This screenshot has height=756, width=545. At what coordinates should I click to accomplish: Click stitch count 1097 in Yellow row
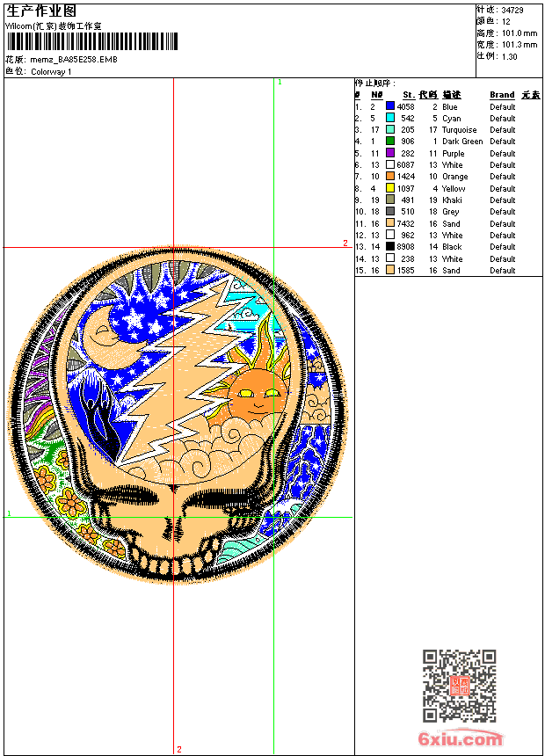pos(405,188)
